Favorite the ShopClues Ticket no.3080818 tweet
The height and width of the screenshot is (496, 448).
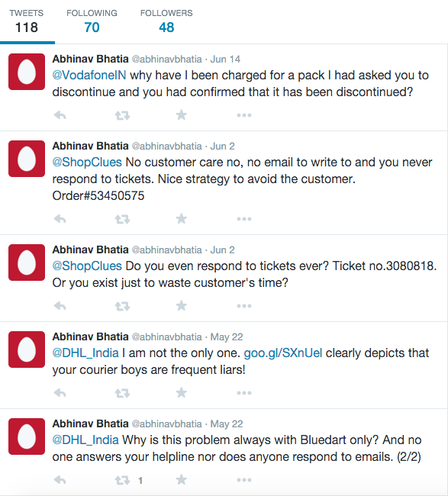pos(182,305)
